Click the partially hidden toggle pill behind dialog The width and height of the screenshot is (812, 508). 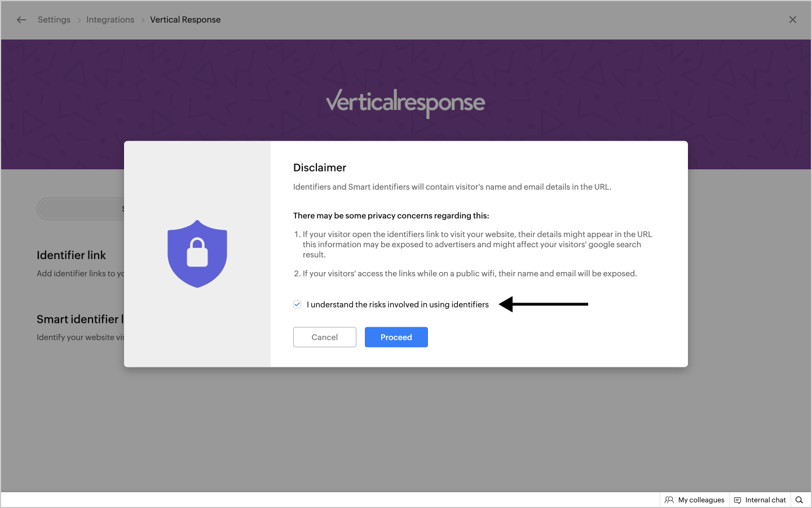(x=80, y=209)
